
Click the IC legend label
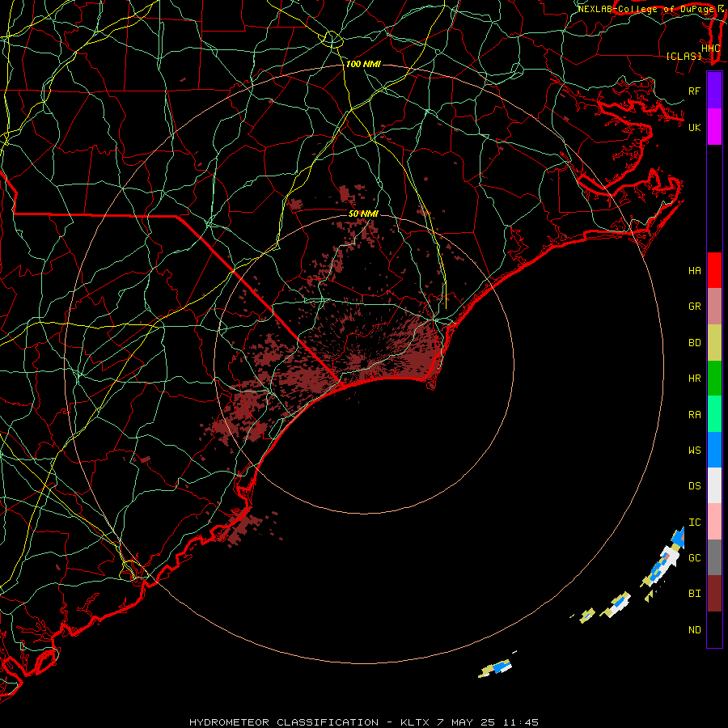click(x=694, y=523)
